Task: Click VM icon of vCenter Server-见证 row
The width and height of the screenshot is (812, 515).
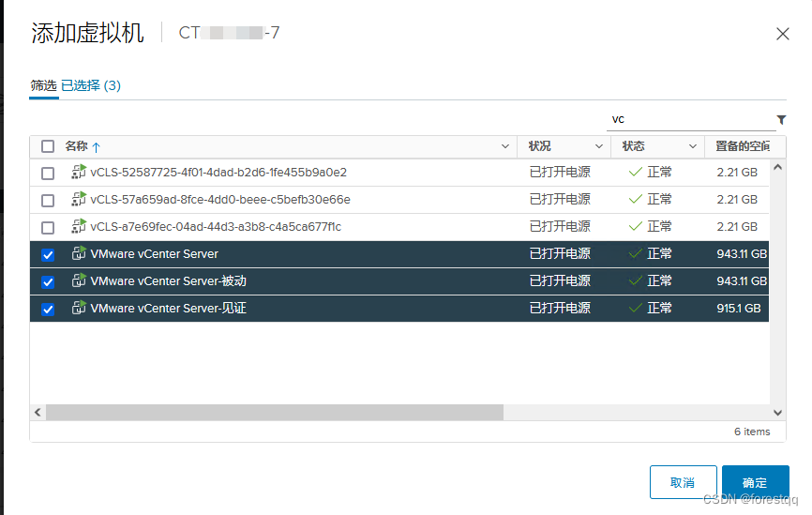Action: click(79, 308)
